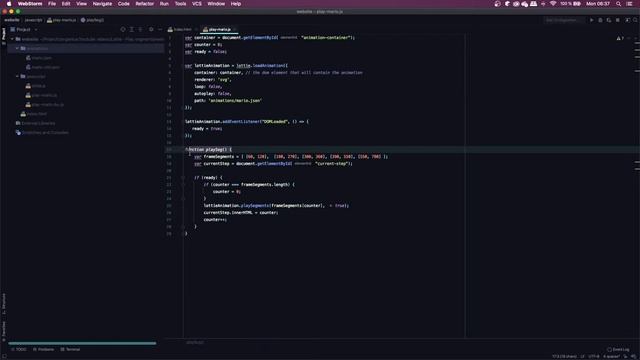Image resolution: width=640 pixels, height=360 pixels.
Task: Click the Run button in the toolbar
Action: pos(591,20)
